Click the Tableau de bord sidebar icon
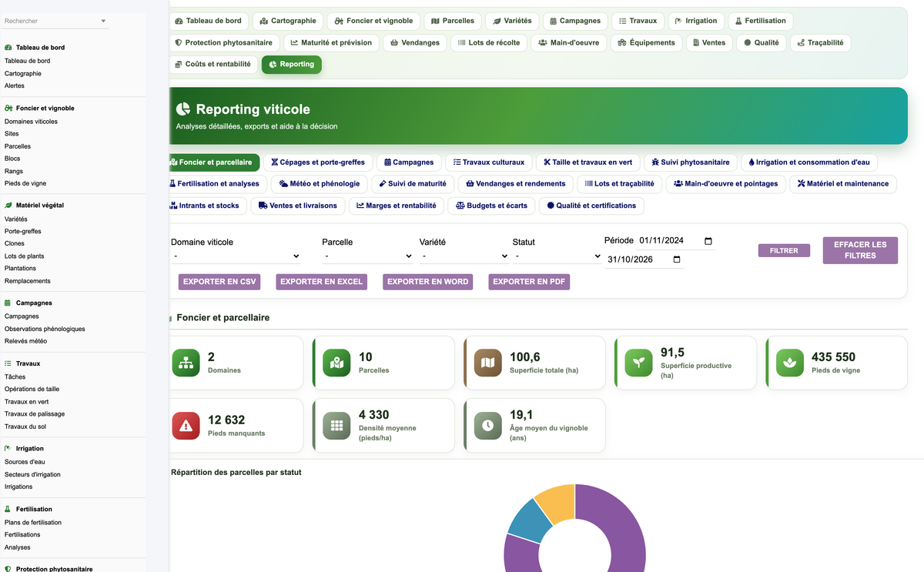Image resolution: width=924 pixels, height=572 pixels. pos(8,48)
